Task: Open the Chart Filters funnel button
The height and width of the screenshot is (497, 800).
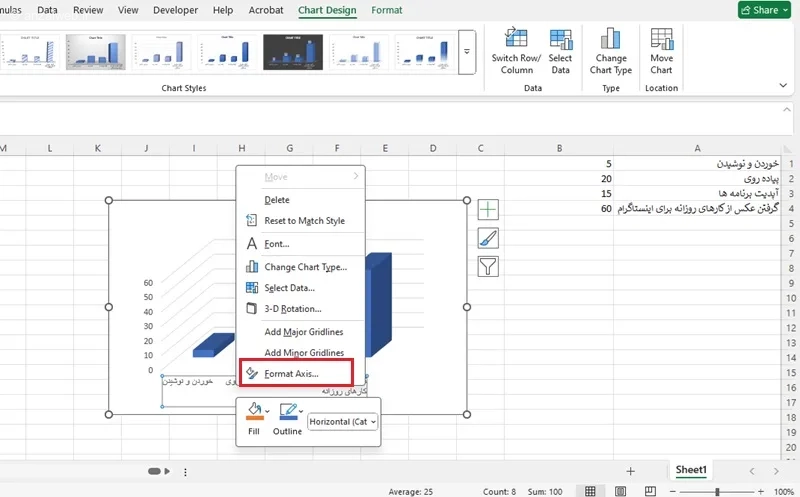Action: pos(488,266)
